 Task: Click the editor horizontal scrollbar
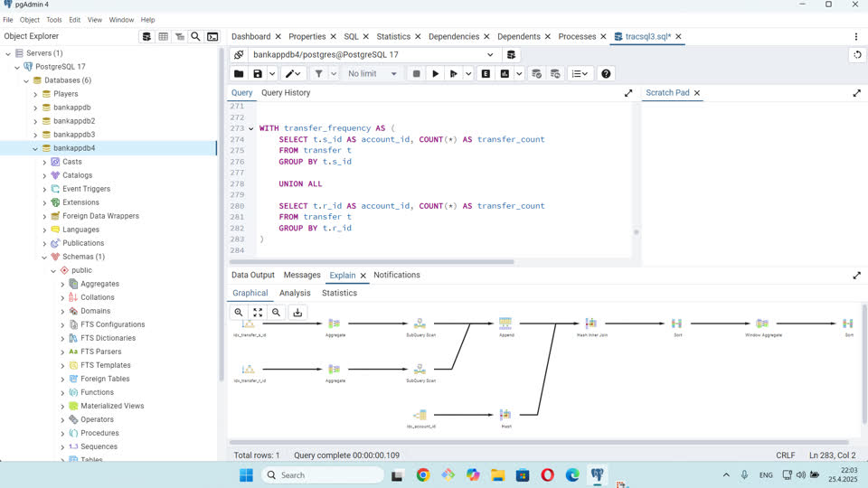(x=372, y=262)
